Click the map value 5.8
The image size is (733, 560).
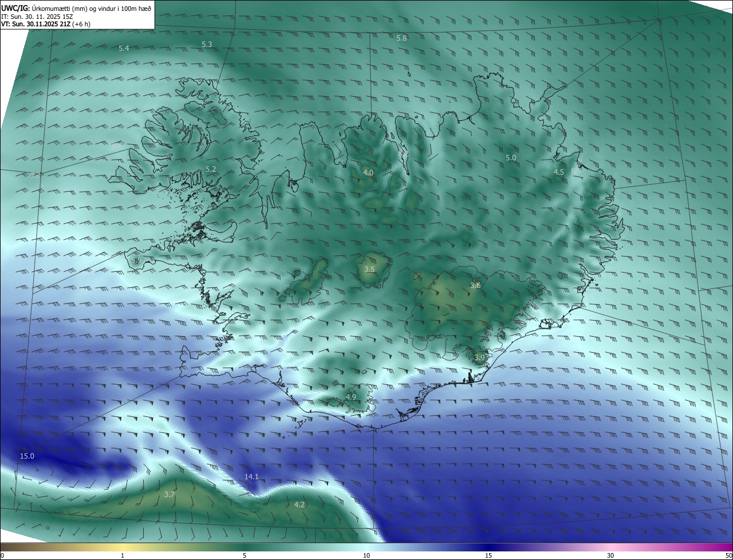401,38
